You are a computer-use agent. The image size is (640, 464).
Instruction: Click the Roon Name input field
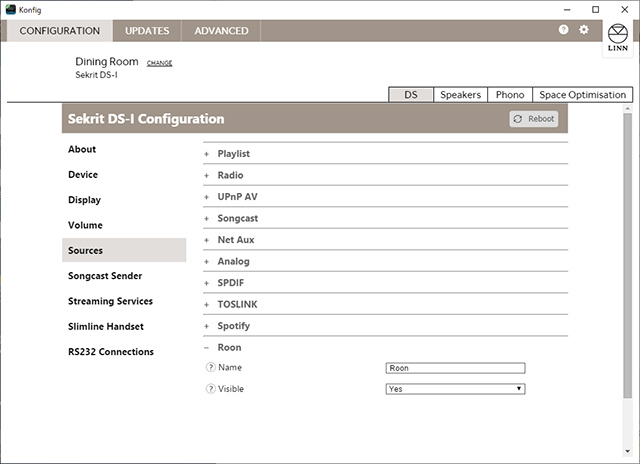455,368
